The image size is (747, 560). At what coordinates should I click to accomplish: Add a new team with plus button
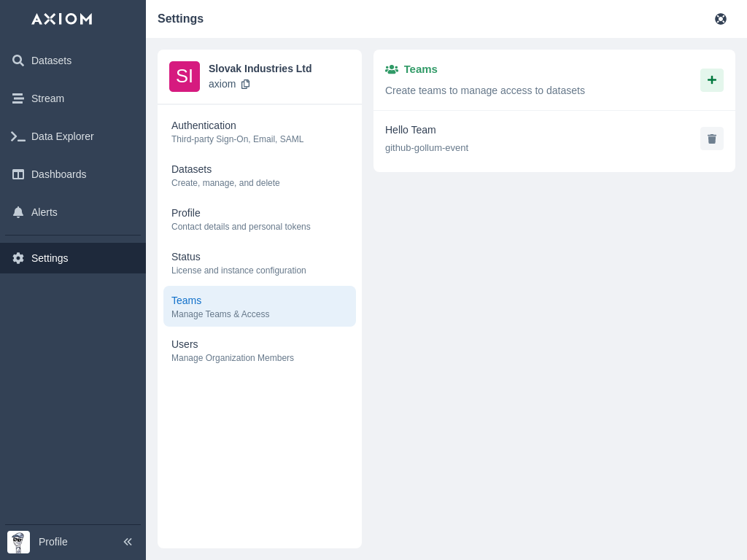(712, 80)
